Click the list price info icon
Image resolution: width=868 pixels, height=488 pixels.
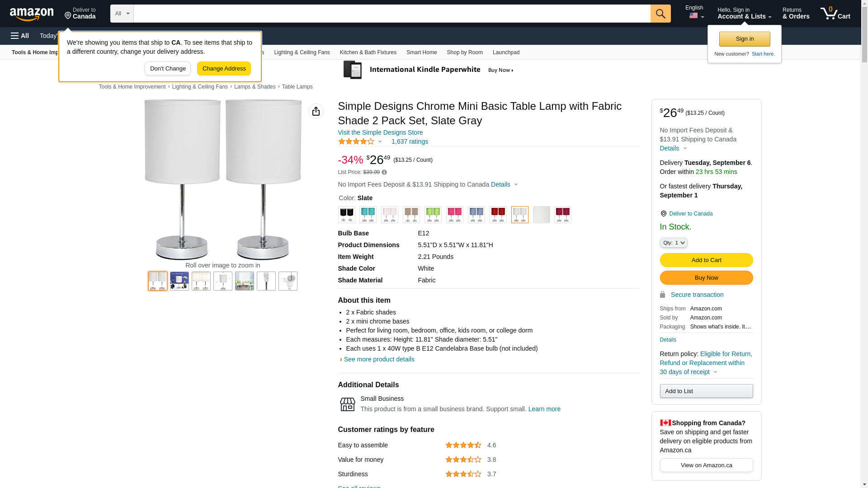[384, 172]
